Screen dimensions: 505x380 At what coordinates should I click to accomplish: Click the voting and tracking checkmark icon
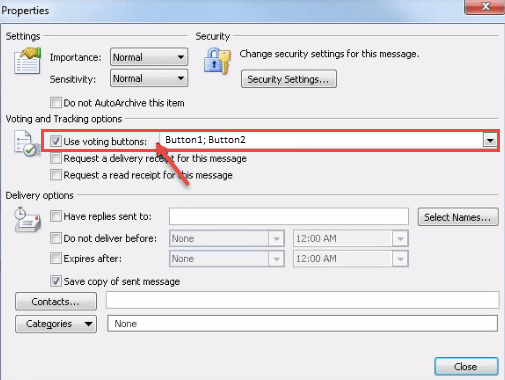click(x=27, y=144)
